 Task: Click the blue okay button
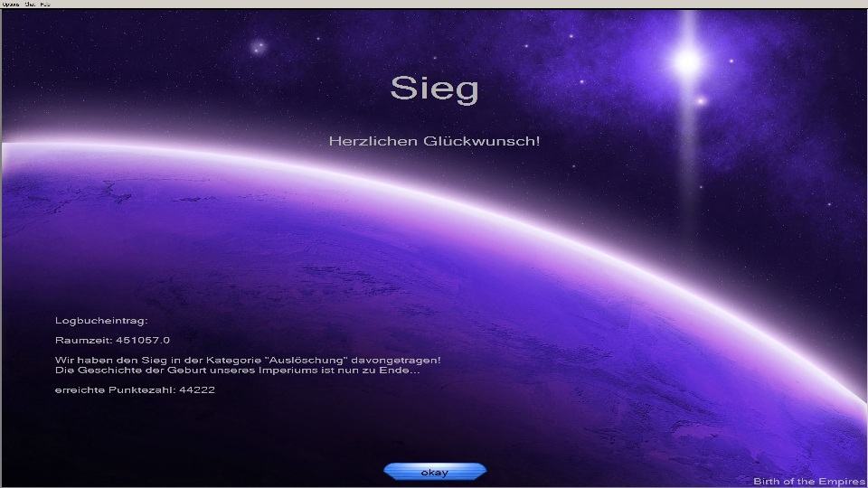click(435, 472)
